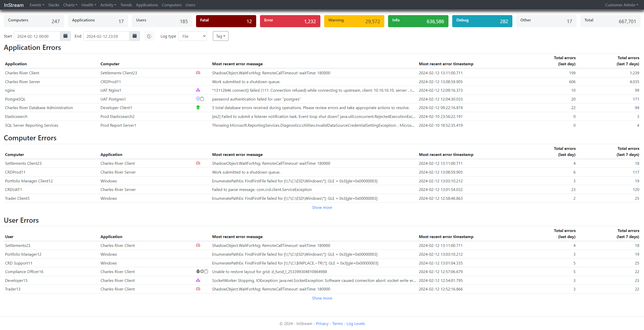Open the Customer Admin menu

pyautogui.click(x=621, y=5)
